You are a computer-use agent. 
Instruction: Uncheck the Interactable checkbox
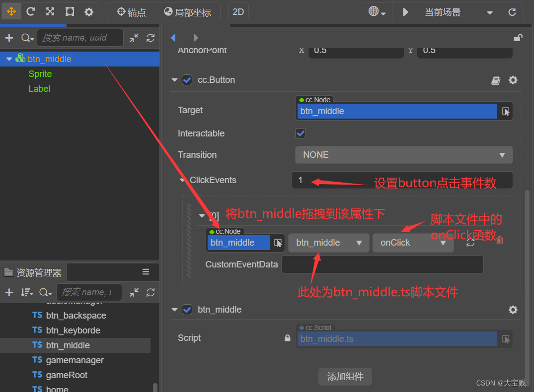point(301,133)
